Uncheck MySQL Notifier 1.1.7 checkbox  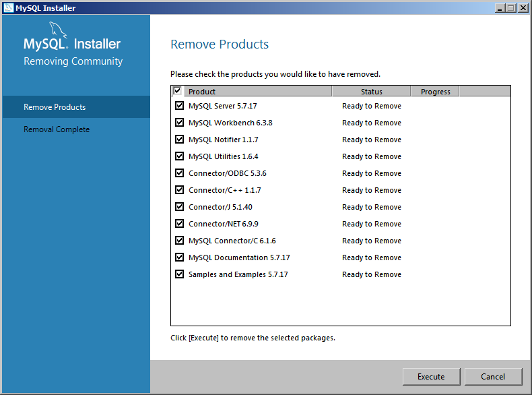180,140
